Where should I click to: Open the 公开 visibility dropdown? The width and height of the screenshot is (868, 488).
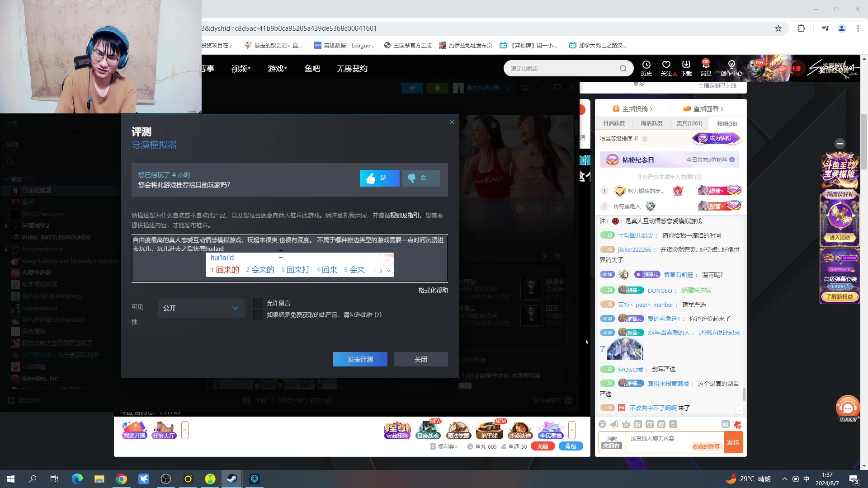201,308
